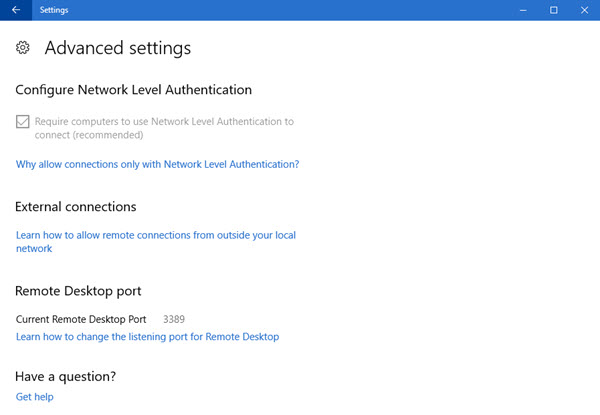Click the port number 3389 value
Image resolution: width=600 pixels, height=415 pixels.
click(x=175, y=319)
